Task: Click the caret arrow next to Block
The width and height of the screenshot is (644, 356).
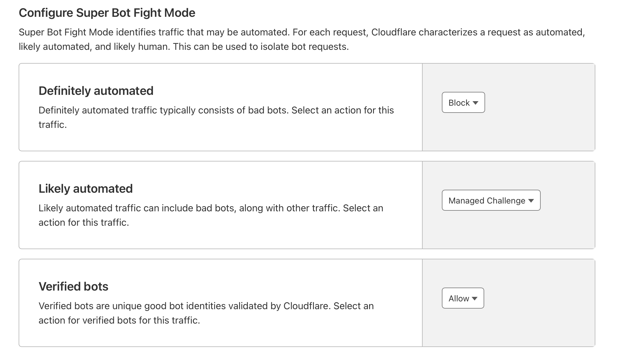Action: coord(475,103)
